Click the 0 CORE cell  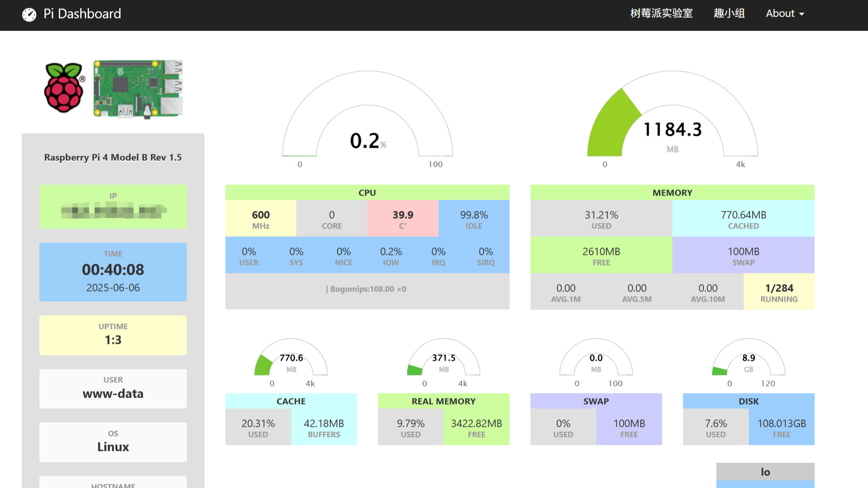pyautogui.click(x=332, y=219)
